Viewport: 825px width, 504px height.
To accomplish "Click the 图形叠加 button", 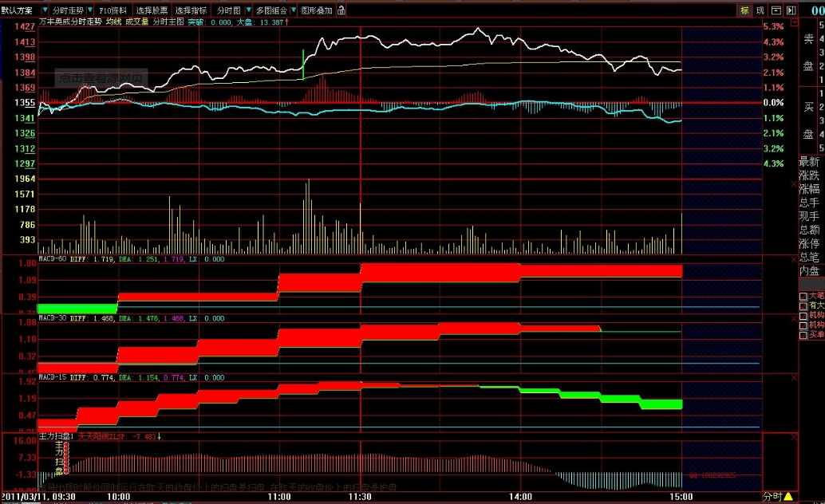I will (x=317, y=10).
